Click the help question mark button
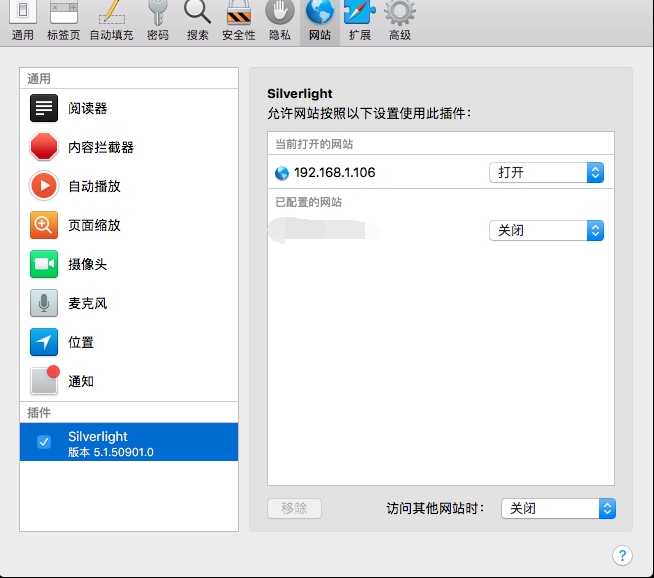 click(x=622, y=555)
